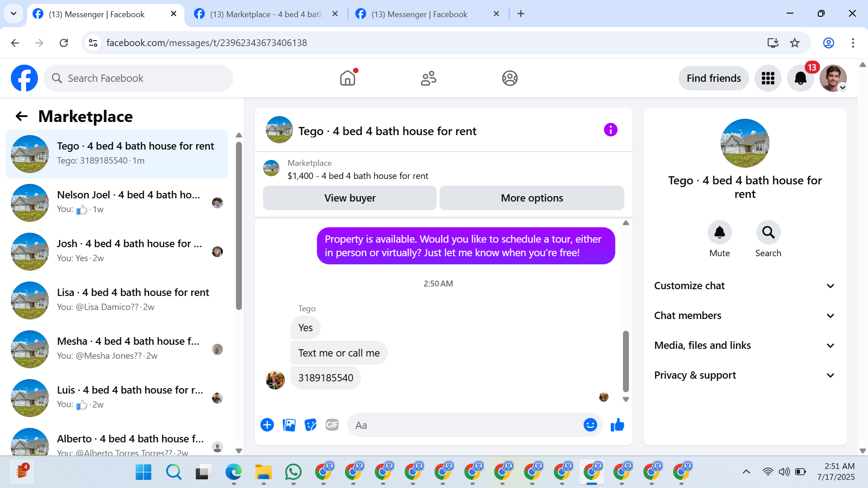Open the Luis conversation
Image resolution: width=868 pixels, height=488 pixels.
click(x=117, y=398)
